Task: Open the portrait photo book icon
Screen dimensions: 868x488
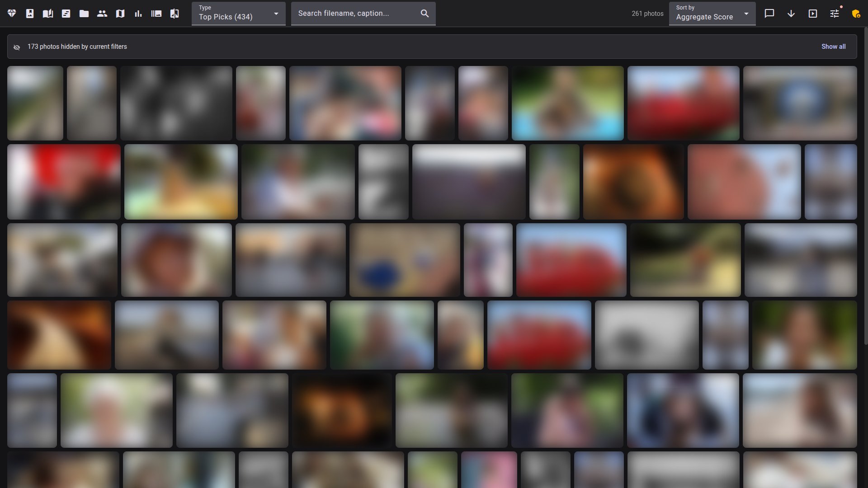Action: [30, 14]
